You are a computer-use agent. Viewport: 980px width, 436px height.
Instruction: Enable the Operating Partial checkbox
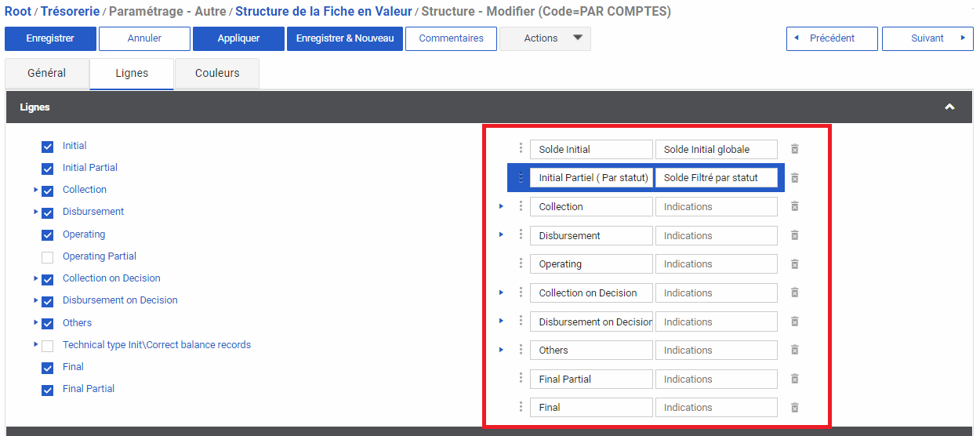coord(48,257)
